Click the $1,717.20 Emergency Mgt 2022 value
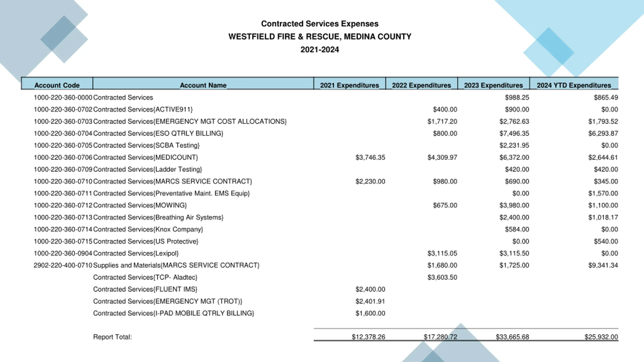Viewport: 644px width, 362px height. coord(442,121)
